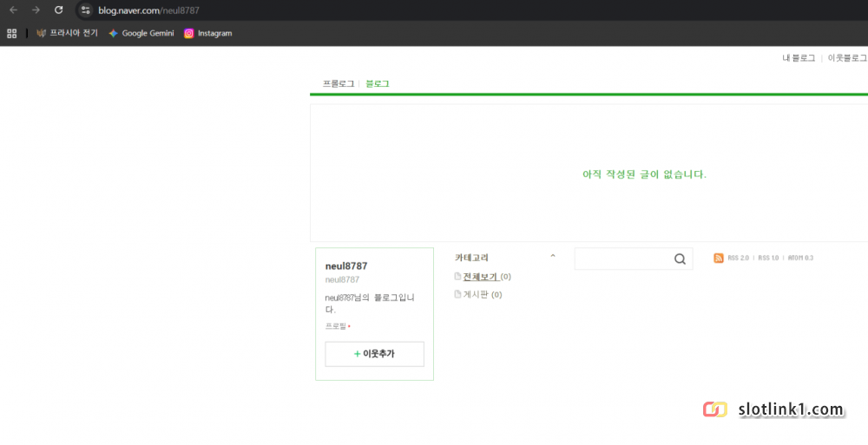Open site information icon in address bar
The width and height of the screenshot is (868, 445).
point(85,10)
